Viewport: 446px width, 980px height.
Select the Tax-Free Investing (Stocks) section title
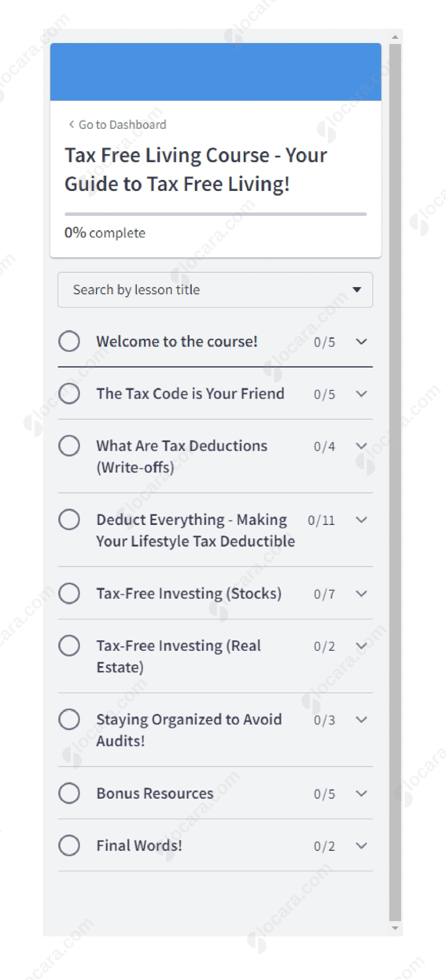(x=188, y=593)
